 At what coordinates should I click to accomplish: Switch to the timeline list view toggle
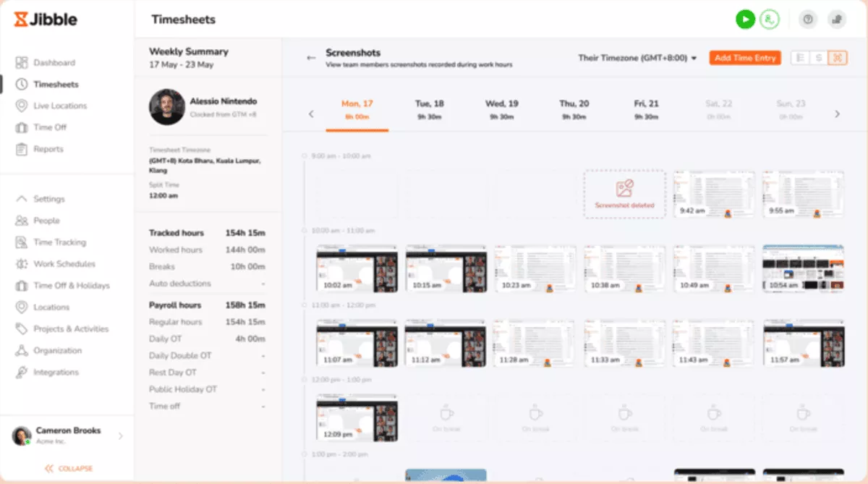point(800,58)
